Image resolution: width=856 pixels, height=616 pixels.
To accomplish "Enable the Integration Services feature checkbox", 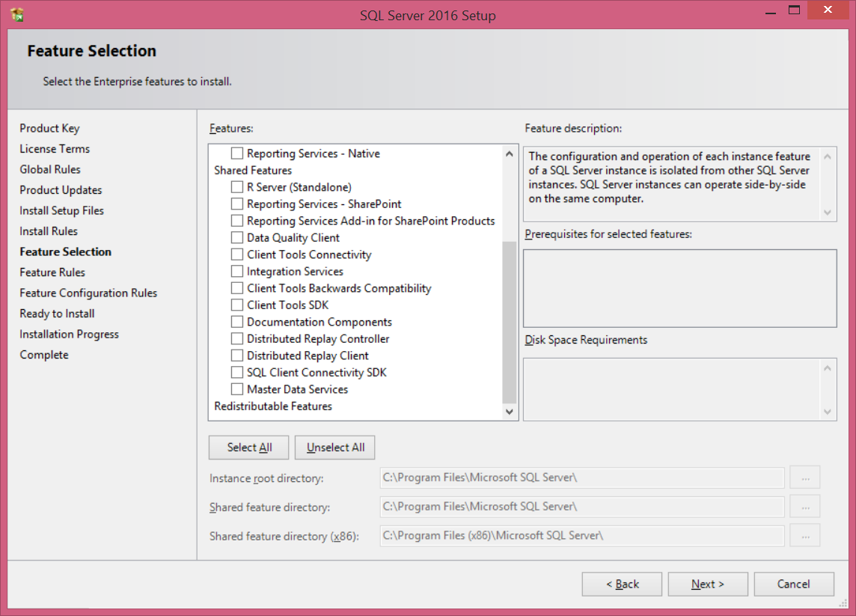I will (x=237, y=272).
